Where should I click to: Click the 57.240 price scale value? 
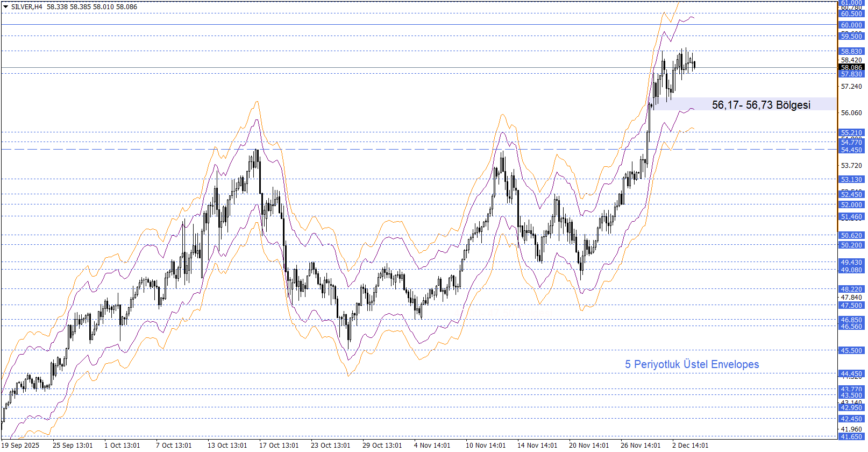coord(851,87)
